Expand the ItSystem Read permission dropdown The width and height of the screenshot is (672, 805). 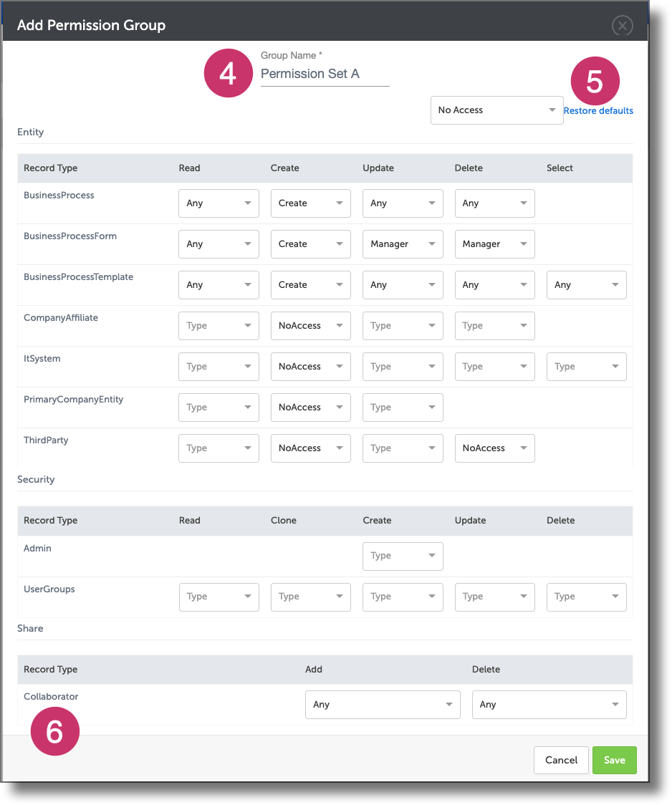point(219,367)
